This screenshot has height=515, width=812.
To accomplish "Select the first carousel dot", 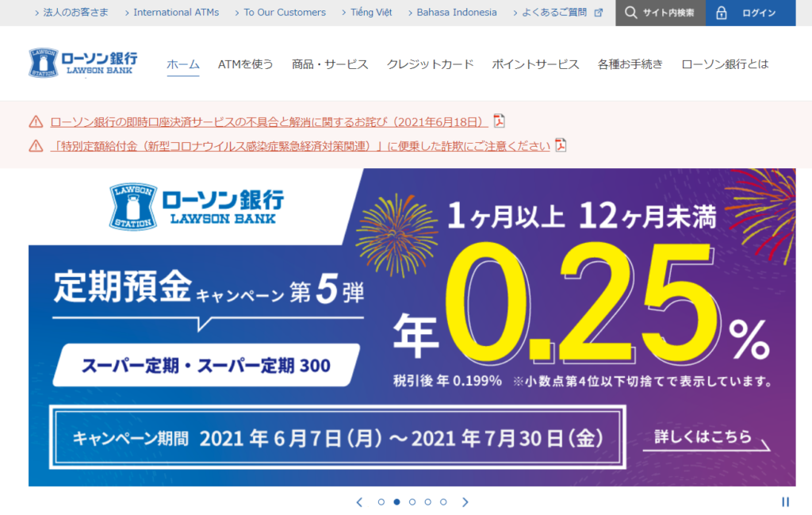I will pos(381,502).
